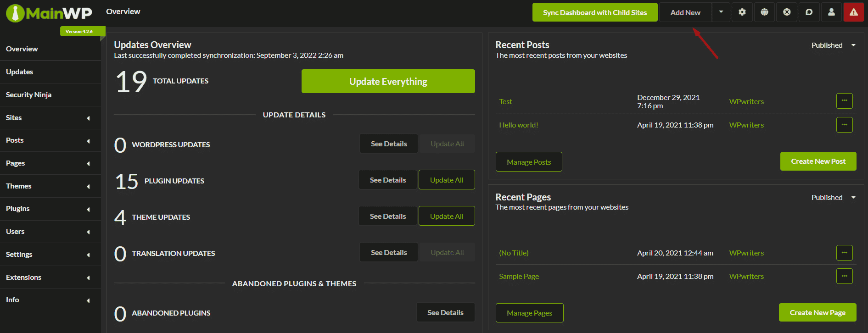
Task: Click the 19 total updates count
Action: click(131, 82)
